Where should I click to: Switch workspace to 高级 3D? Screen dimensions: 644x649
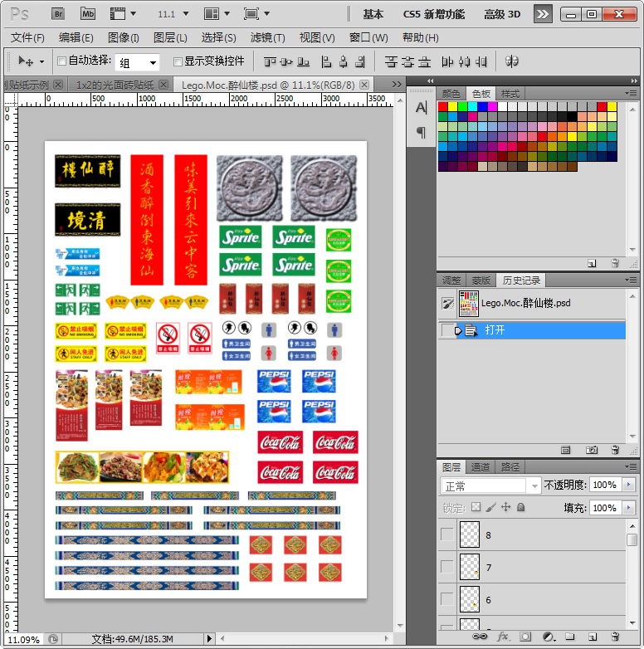pos(502,14)
